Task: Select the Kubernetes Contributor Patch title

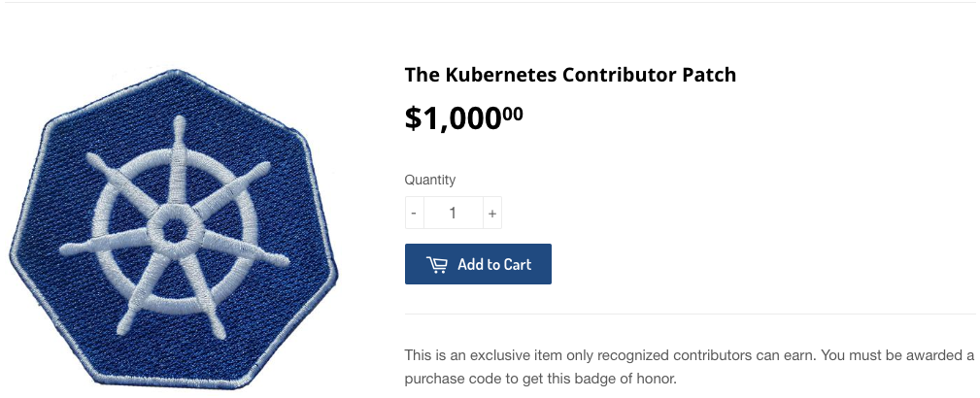Action: [570, 75]
